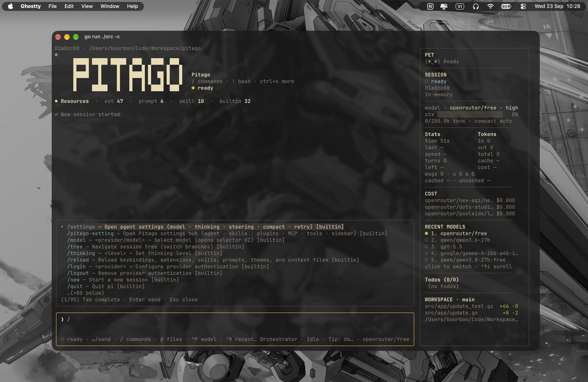This screenshot has height=382, width=588.
Task: Choose the /model command entry
Action: click(176, 240)
